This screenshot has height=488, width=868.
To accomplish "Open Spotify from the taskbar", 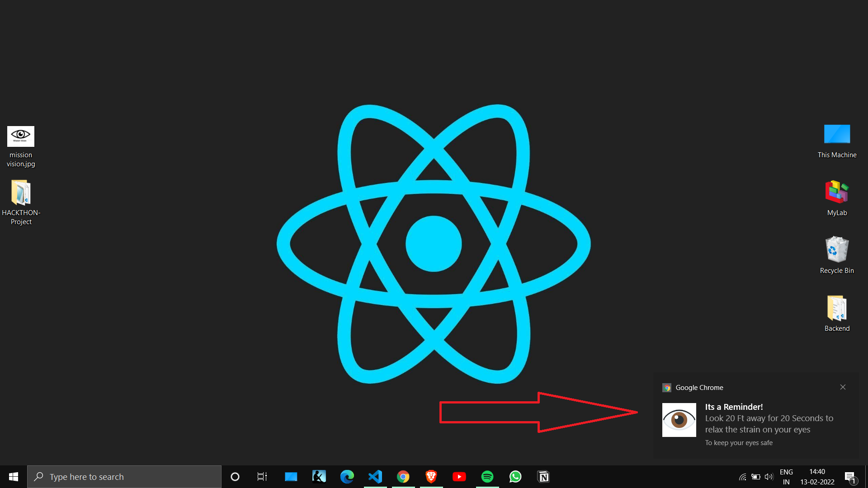I will point(487,477).
